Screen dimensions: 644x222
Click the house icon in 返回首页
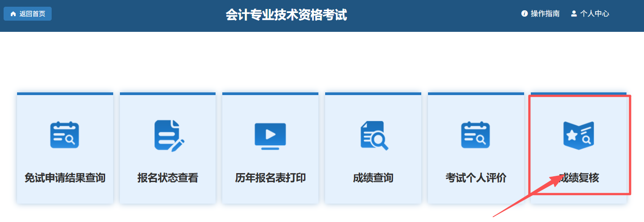(x=13, y=14)
